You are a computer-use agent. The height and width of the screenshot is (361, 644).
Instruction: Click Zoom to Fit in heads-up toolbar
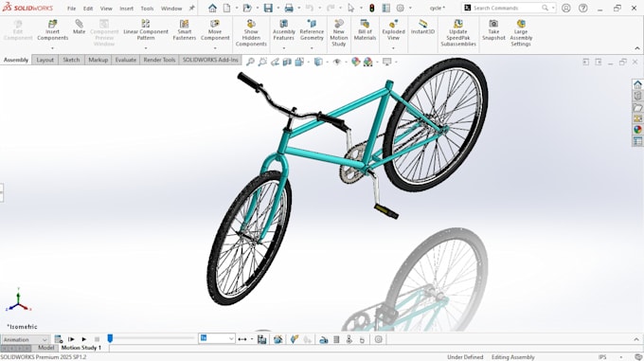(250, 62)
